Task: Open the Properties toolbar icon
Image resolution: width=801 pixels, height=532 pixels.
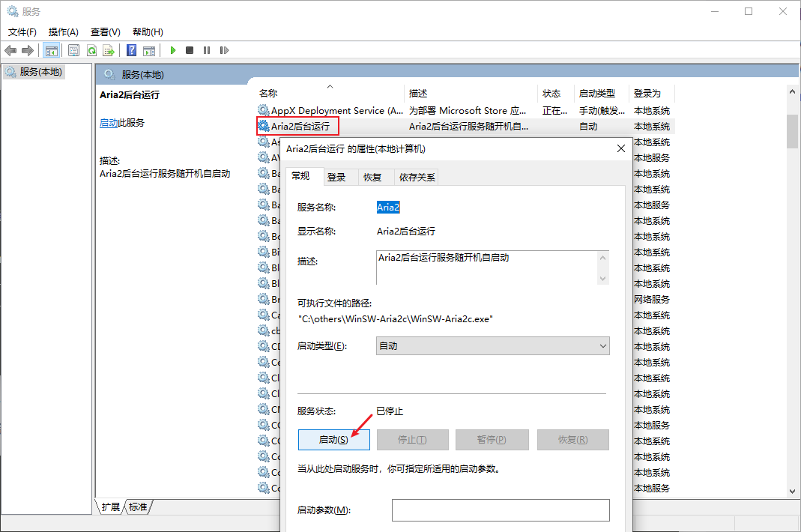Action: pyautogui.click(x=73, y=50)
